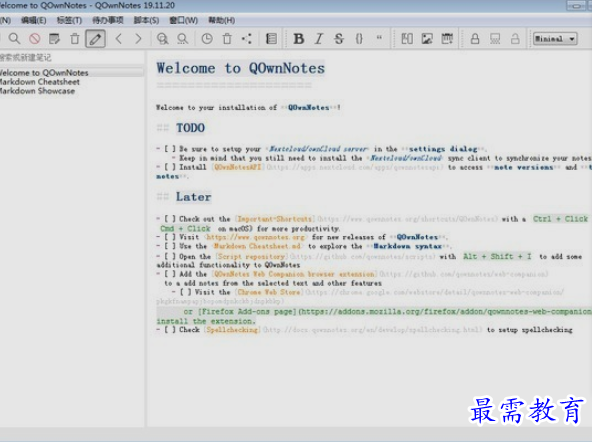The image size is (592, 442).
Task: Click the Spellchecking link
Action: pyautogui.click(x=233, y=330)
